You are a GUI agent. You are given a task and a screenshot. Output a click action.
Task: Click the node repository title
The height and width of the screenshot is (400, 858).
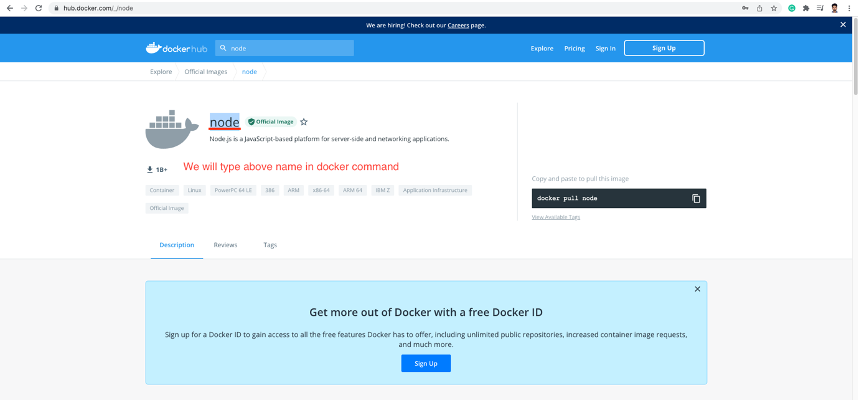[224, 121]
